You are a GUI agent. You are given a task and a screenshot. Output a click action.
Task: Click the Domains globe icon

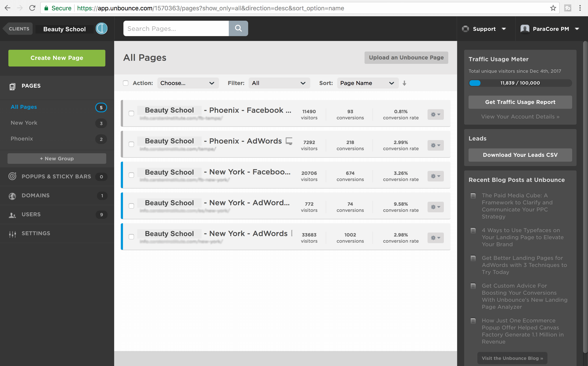[x=12, y=196]
